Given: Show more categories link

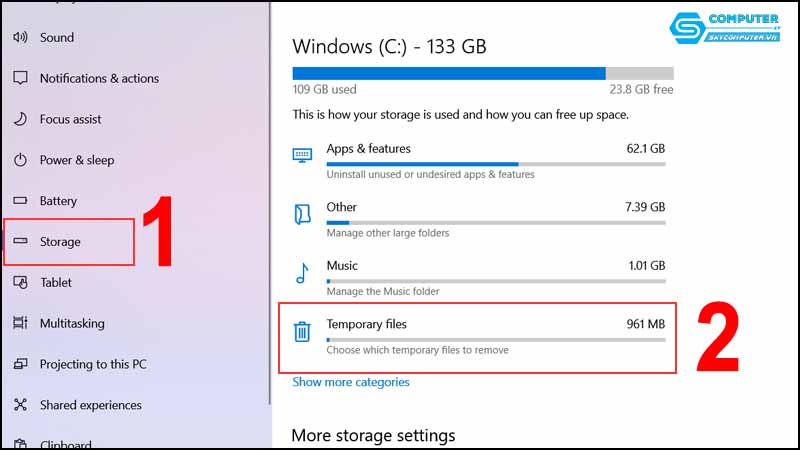Looking at the screenshot, I should pyautogui.click(x=351, y=382).
